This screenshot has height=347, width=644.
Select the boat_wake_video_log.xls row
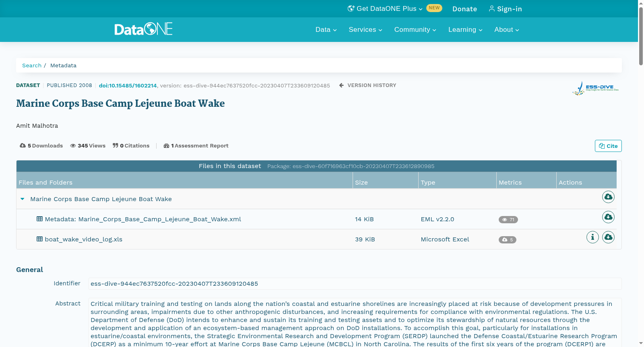click(316, 239)
